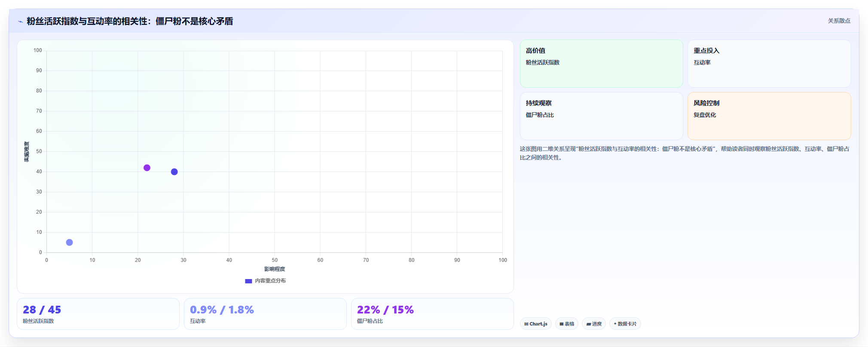
Task: Click the 互动率 text in 重点投入 card
Action: coord(702,62)
